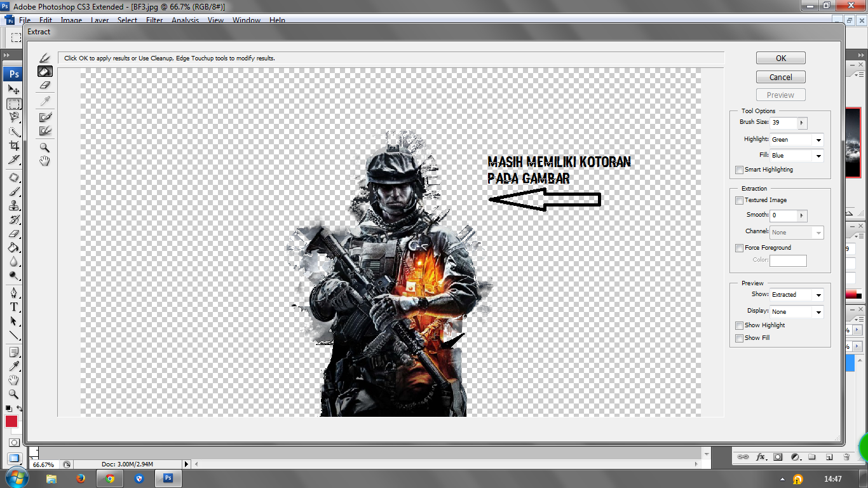
Task: Select the Move tool in Photoshop toolbox
Action: coord(13,90)
